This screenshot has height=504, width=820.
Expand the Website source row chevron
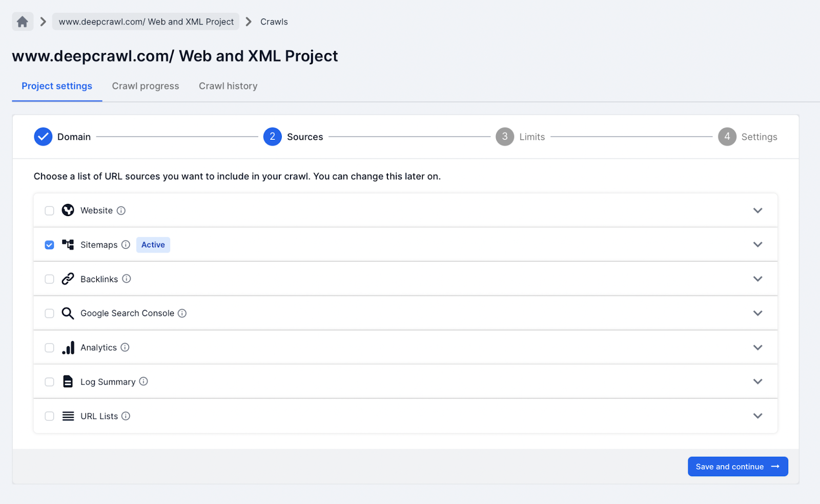(757, 211)
